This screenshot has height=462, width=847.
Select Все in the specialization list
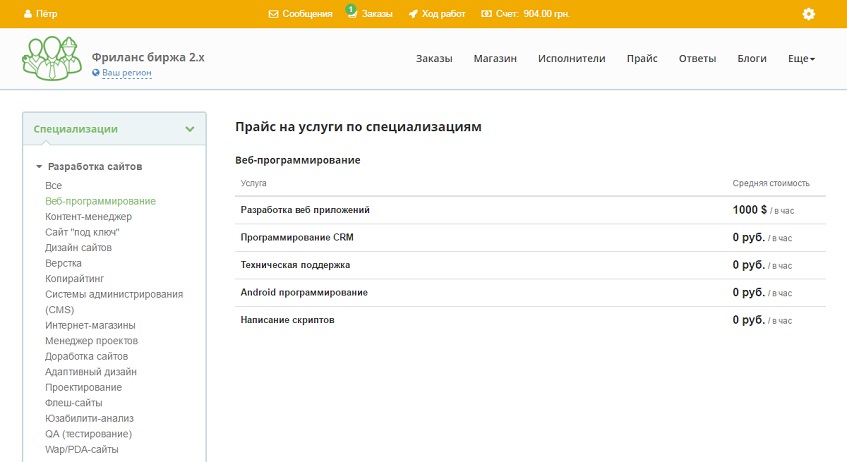coord(53,185)
